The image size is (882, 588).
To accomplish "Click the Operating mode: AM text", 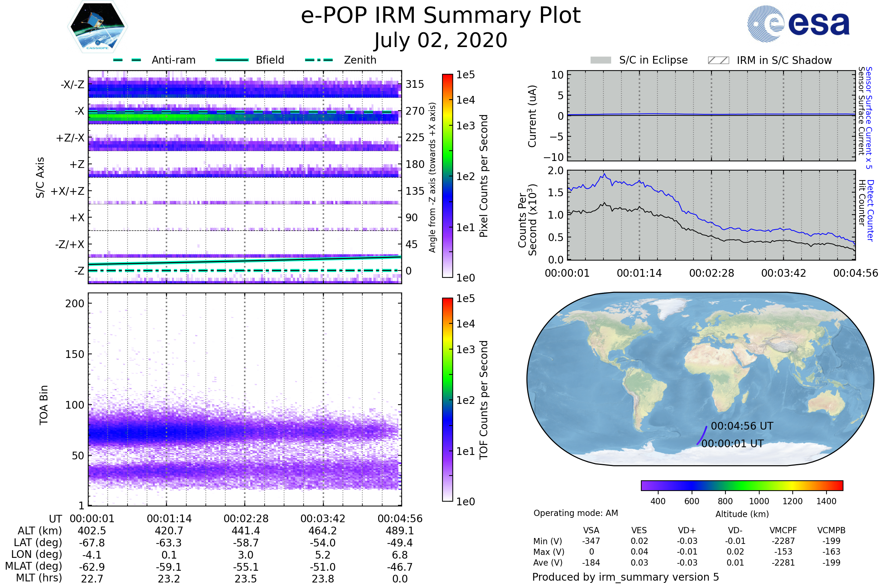I will point(576,513).
